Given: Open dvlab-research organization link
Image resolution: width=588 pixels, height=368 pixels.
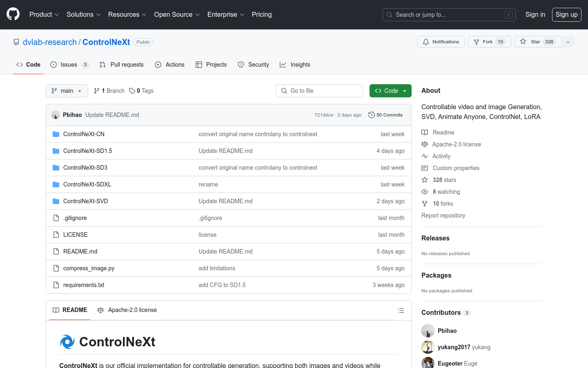Looking at the screenshot, I should 50,42.
